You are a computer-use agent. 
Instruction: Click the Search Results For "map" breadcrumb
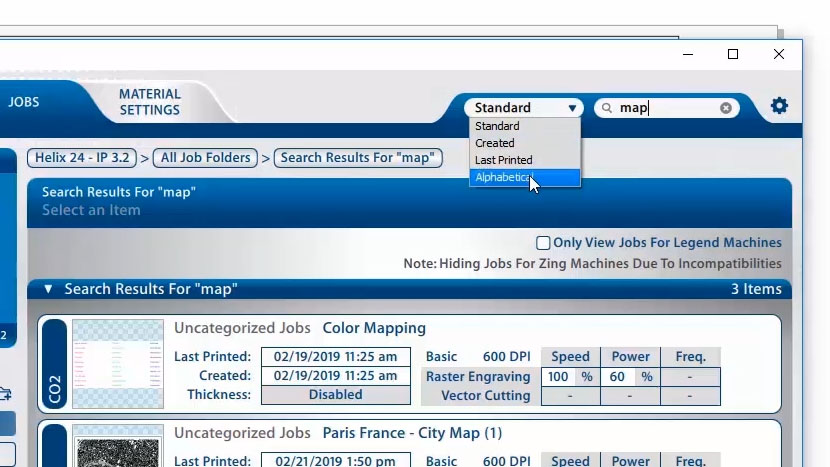coord(357,158)
